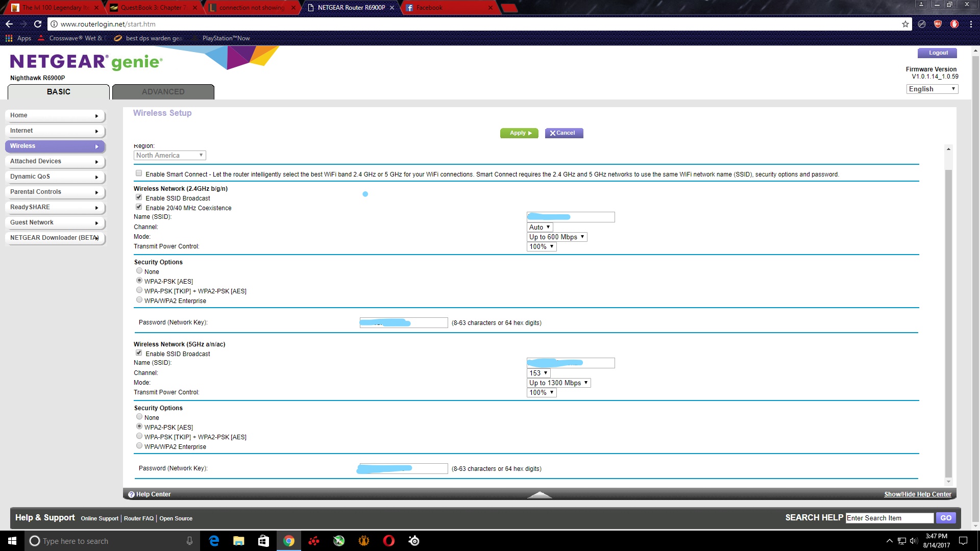Open File Explorer from the taskbar
This screenshot has width=980, height=551.
(x=238, y=541)
